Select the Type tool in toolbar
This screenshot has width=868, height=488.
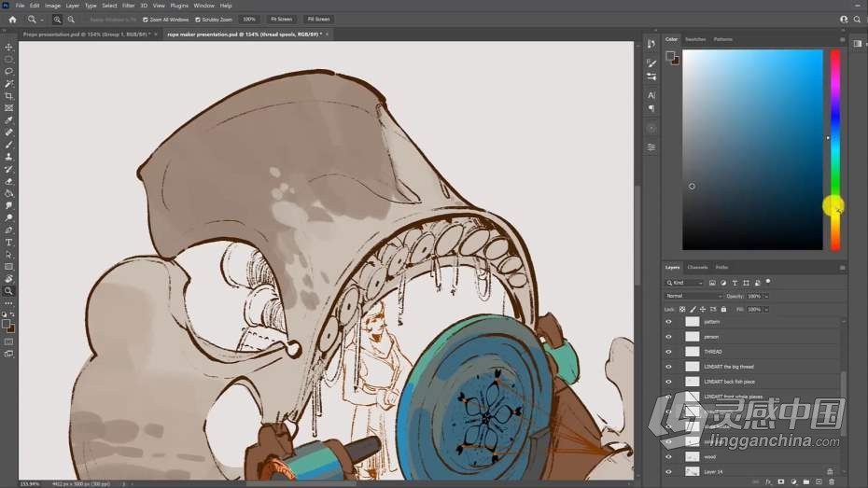pyautogui.click(x=9, y=243)
